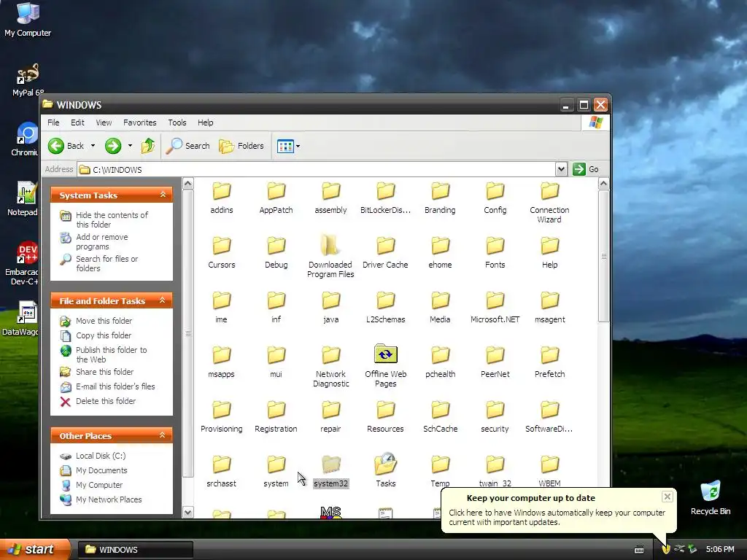The width and height of the screenshot is (747, 560).
Task: Select the addins folder icon
Action: click(x=222, y=191)
